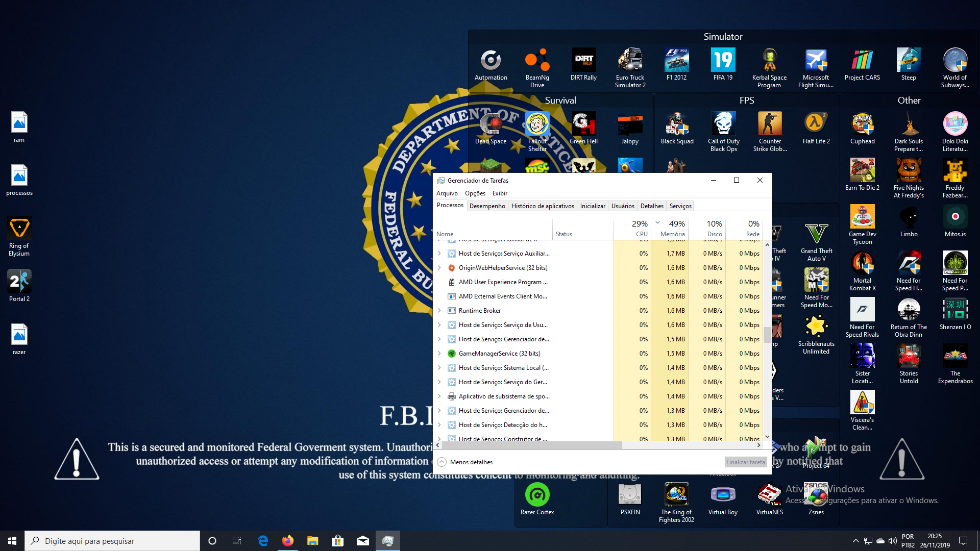Launch Euro Truck Simulator 2 shortcut
This screenshot has height=551, width=980.
tap(630, 68)
